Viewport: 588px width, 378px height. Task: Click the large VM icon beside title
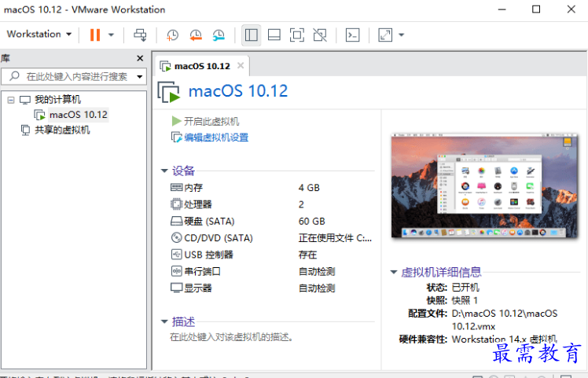point(169,91)
